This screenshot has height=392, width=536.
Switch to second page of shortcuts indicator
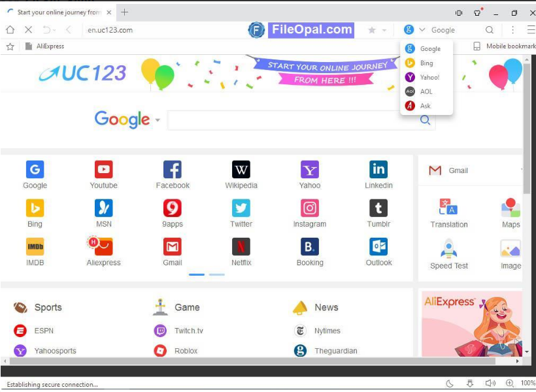click(217, 275)
